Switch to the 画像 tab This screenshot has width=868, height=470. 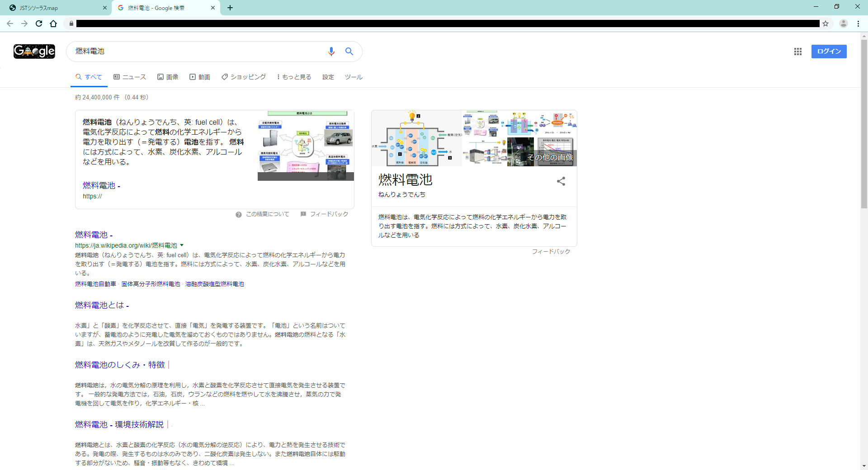click(x=168, y=77)
